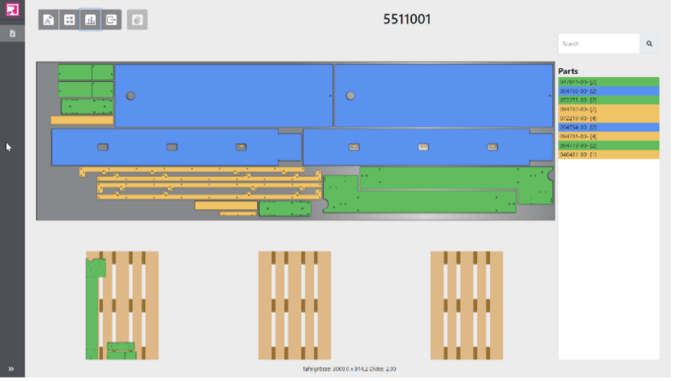
Task: Click the empty middle pallet
Action: coord(294,305)
